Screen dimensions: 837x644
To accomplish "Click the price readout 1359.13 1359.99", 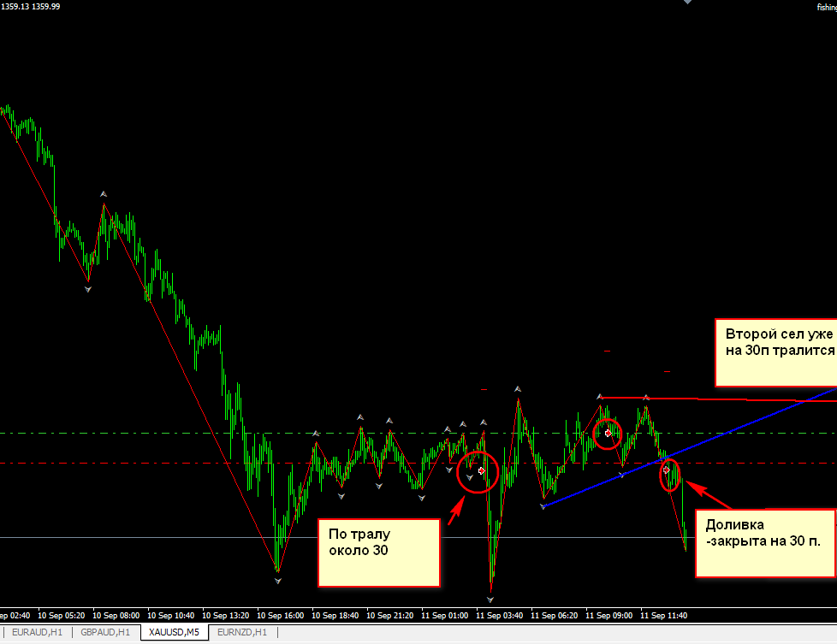I will coord(31,6).
